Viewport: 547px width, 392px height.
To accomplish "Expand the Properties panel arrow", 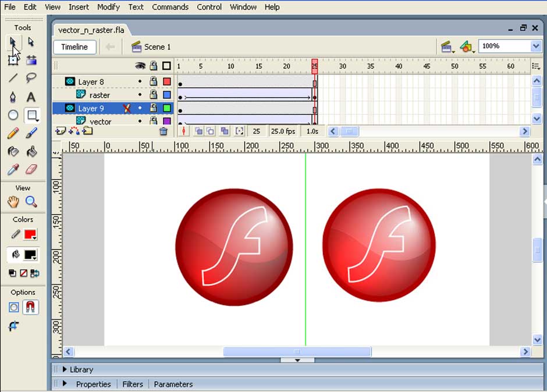I will [65, 383].
